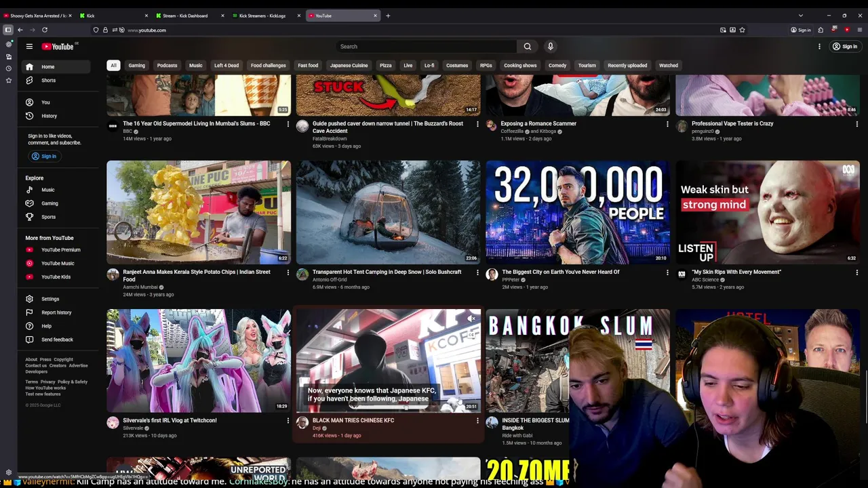The height and width of the screenshot is (488, 868).
Task: Open Sports under Explore
Action: click(x=54, y=217)
